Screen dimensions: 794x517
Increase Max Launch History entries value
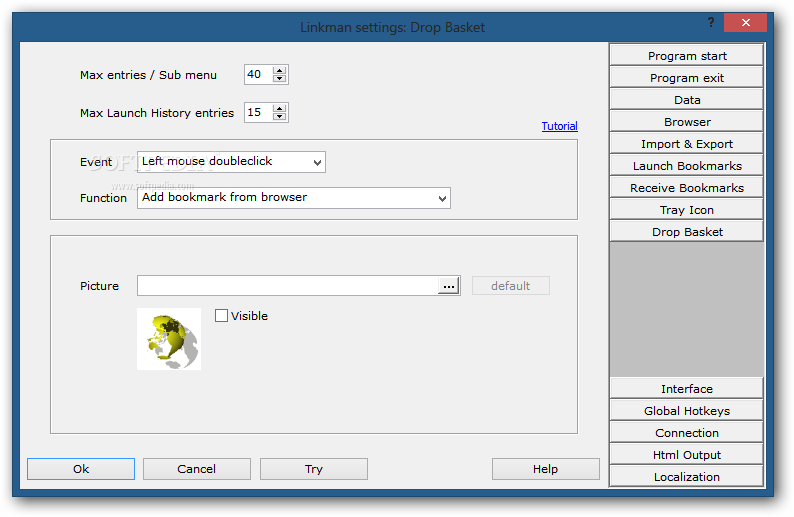click(x=280, y=108)
